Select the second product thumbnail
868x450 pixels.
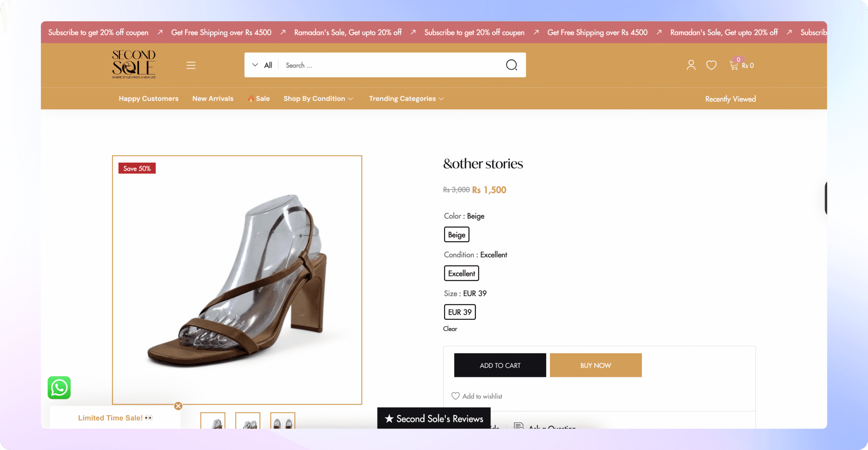[248, 421]
